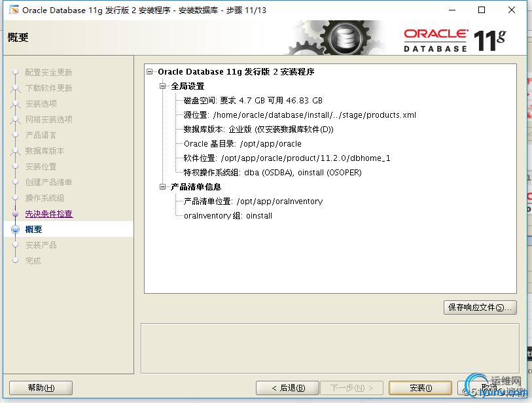Click the Oracle installer window title icon
Screen dimensions: 532x403
pos(14,10)
